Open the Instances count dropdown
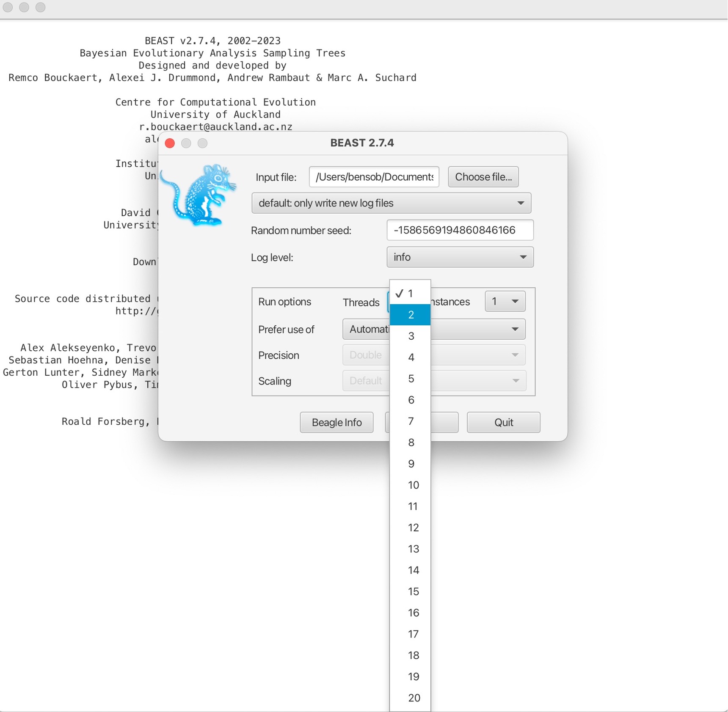 (505, 302)
